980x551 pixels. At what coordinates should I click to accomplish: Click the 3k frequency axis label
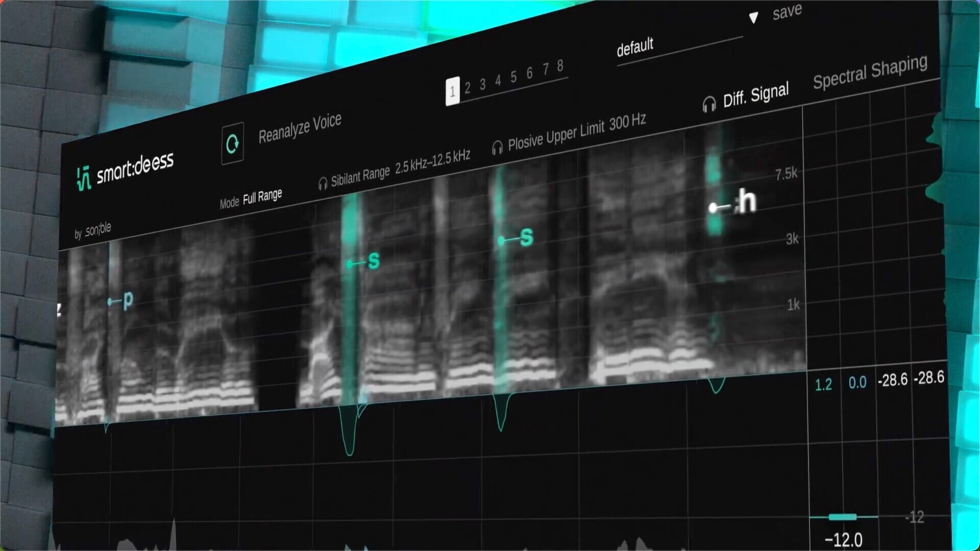coord(792,239)
